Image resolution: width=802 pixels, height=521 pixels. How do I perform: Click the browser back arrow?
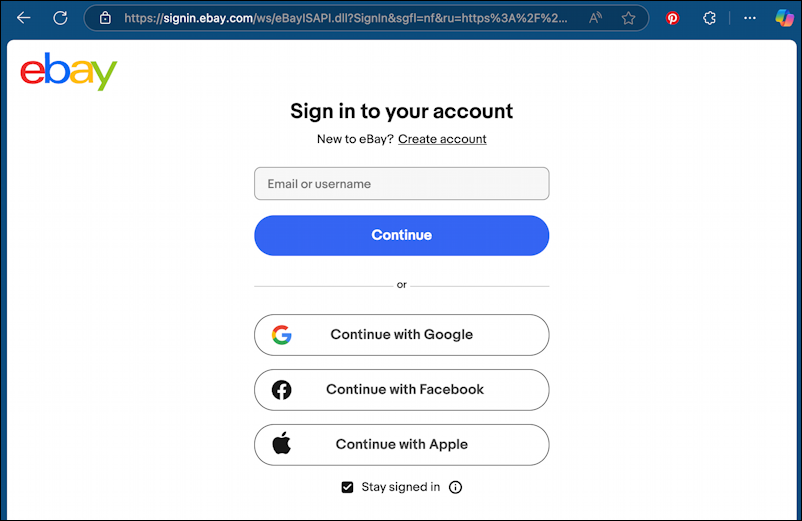pyautogui.click(x=24, y=18)
